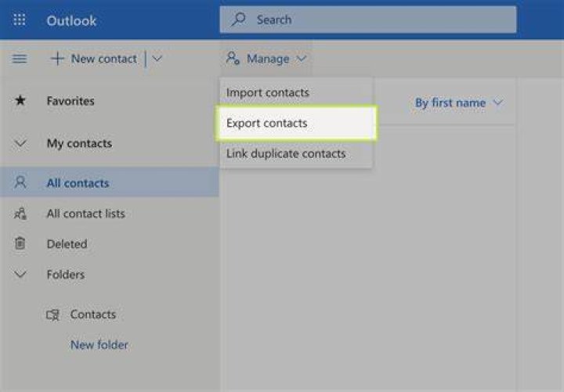
Task: Click the All contacts person icon
Action: 20,182
